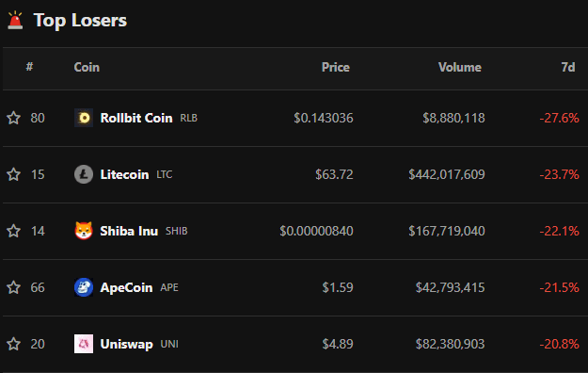Click the ApeCoin logo icon
The width and height of the screenshot is (588, 373).
pyautogui.click(x=84, y=287)
